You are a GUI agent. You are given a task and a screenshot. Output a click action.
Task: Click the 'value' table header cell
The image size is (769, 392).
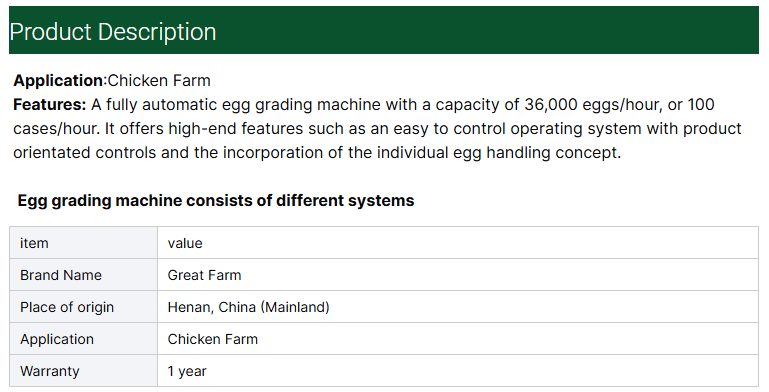(458, 243)
